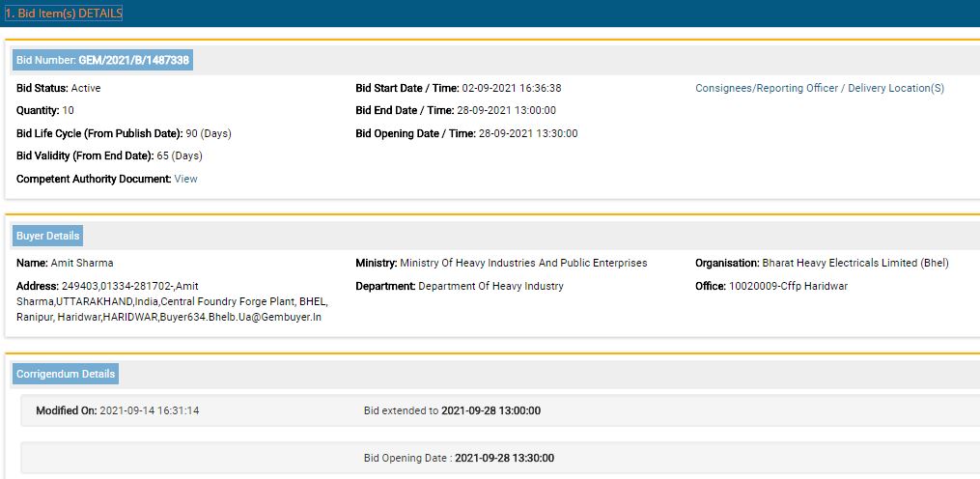Click Organisation Bharat Heavy Electricals Limited text
The image size is (980, 479).
855,264
